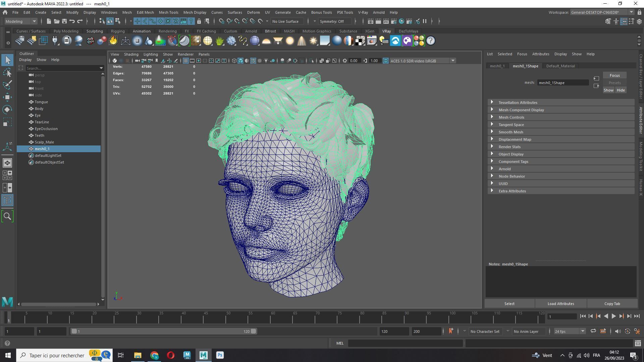644x362 pixels.
Task: Open File Explorer from the taskbar
Action: (x=138, y=355)
